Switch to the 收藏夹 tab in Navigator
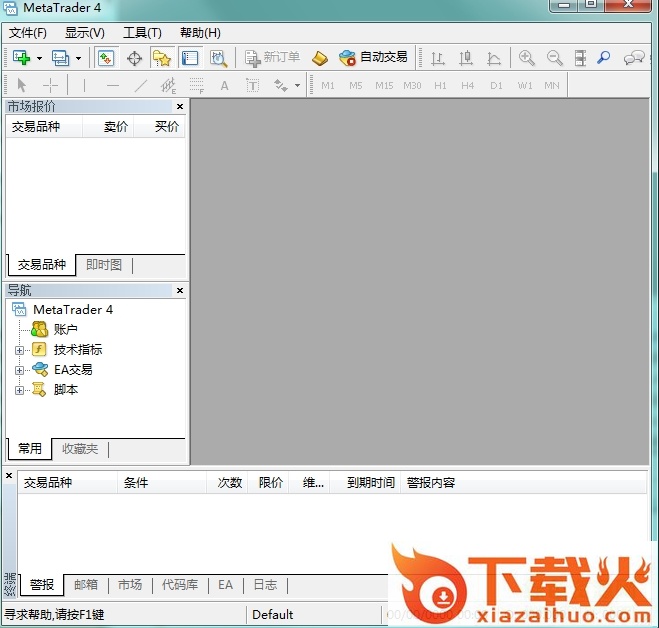Image resolution: width=659 pixels, height=628 pixels. pos(80,449)
